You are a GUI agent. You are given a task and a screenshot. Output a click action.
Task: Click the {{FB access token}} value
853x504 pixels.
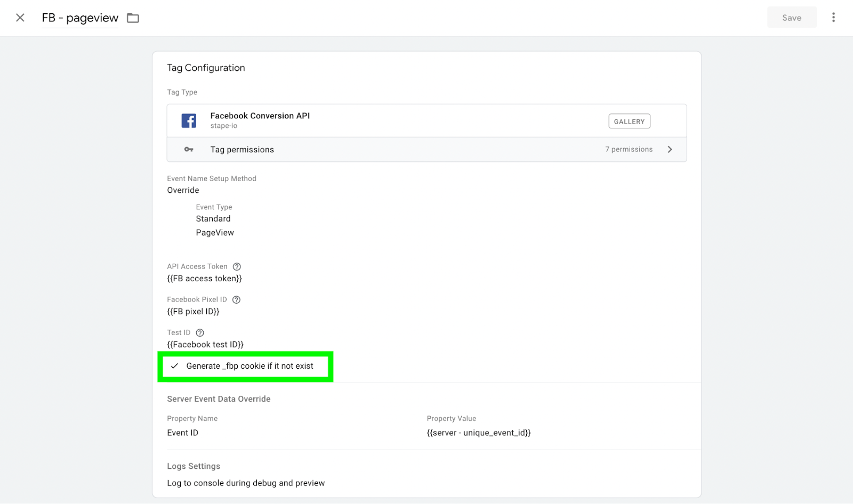(x=205, y=279)
